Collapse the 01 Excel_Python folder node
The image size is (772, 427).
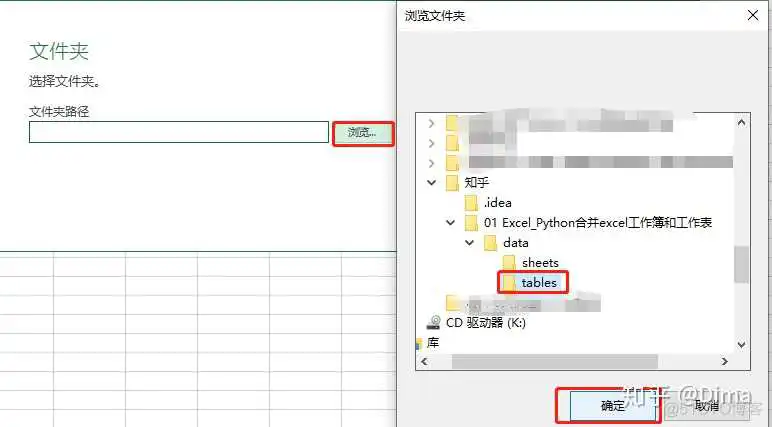(x=450, y=223)
